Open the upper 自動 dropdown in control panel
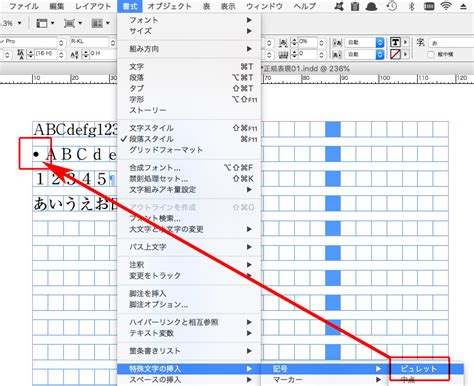The width and height of the screenshot is (474, 386). tap(364, 42)
